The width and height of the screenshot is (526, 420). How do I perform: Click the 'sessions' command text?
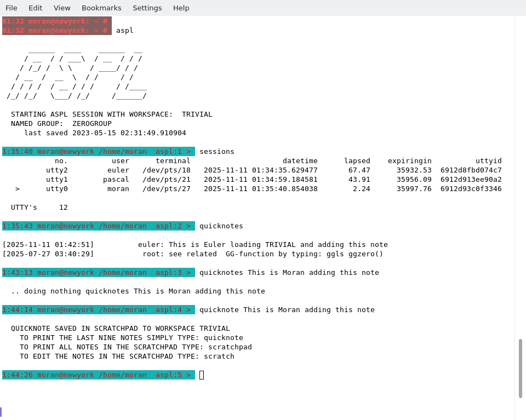(216, 152)
